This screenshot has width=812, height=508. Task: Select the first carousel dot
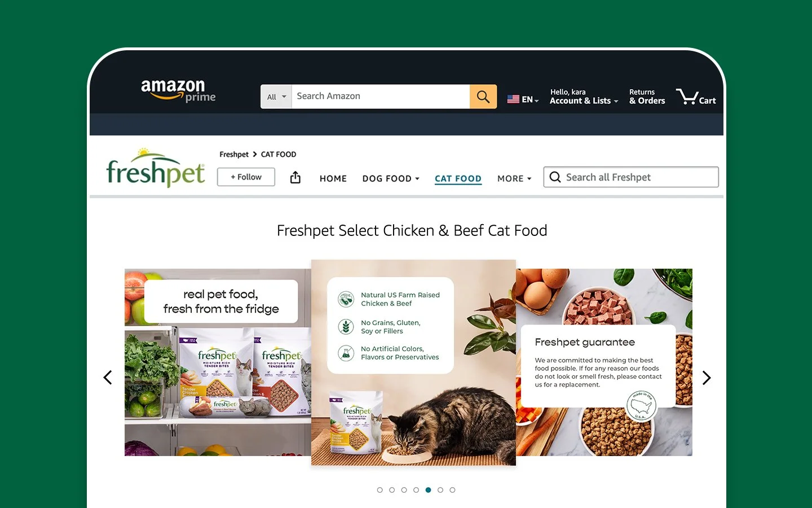click(x=380, y=490)
